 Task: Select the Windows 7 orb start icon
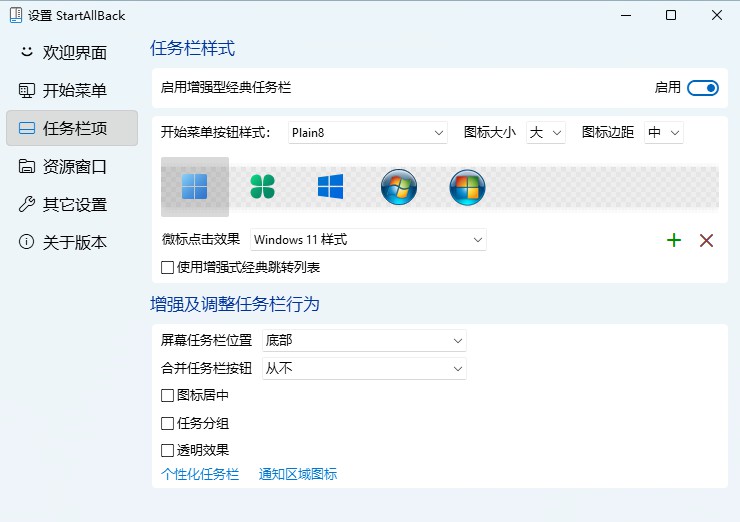click(398, 186)
